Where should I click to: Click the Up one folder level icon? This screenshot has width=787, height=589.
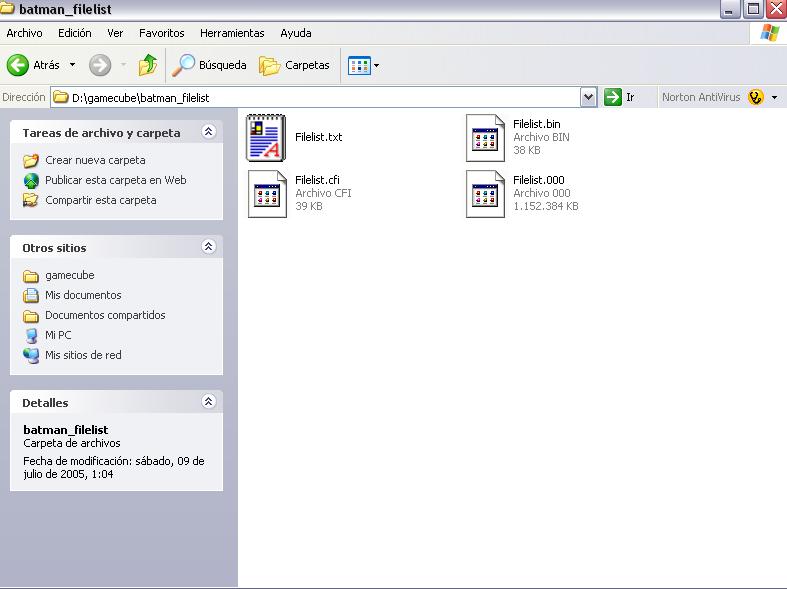point(148,65)
